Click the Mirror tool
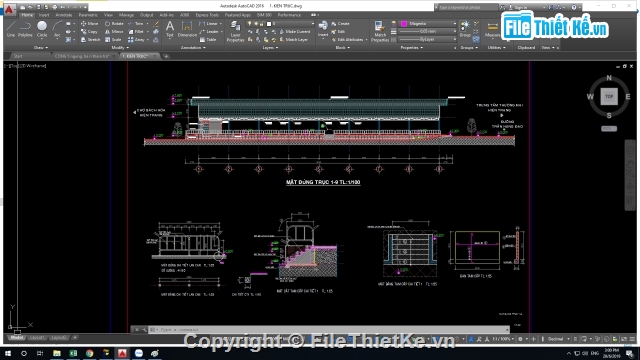 pyautogui.click(x=114, y=31)
